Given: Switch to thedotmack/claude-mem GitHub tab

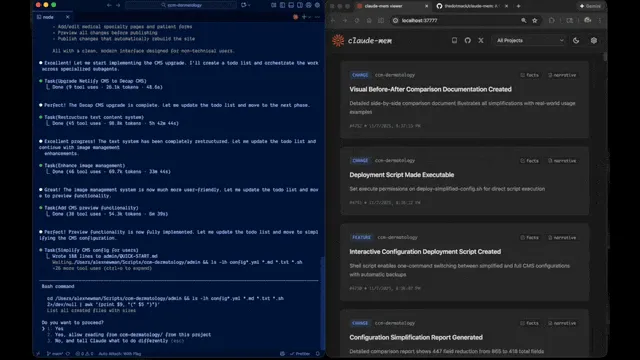Looking at the screenshot, I should (472, 6).
